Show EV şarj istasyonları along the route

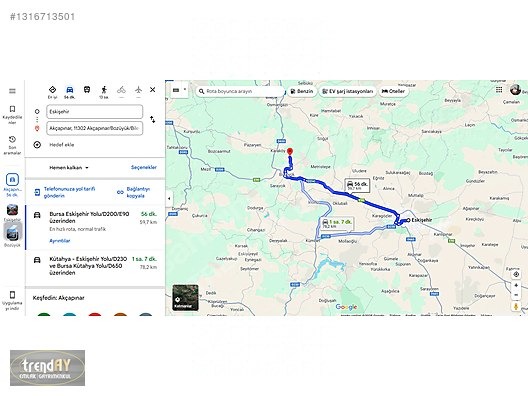click(348, 91)
